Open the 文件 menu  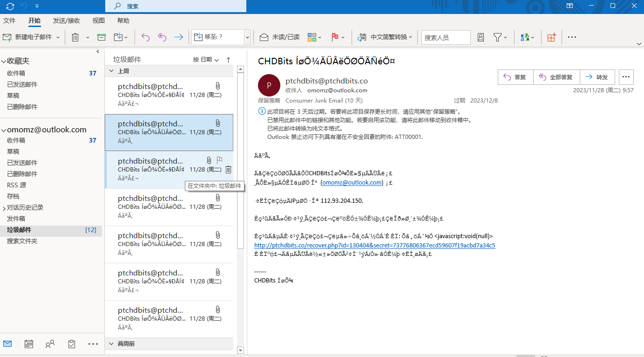(9, 21)
